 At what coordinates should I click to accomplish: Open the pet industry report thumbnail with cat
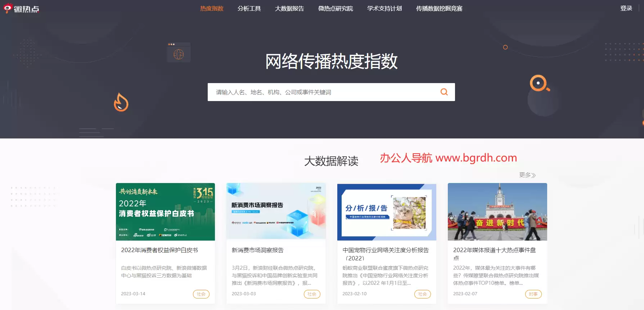point(387,212)
